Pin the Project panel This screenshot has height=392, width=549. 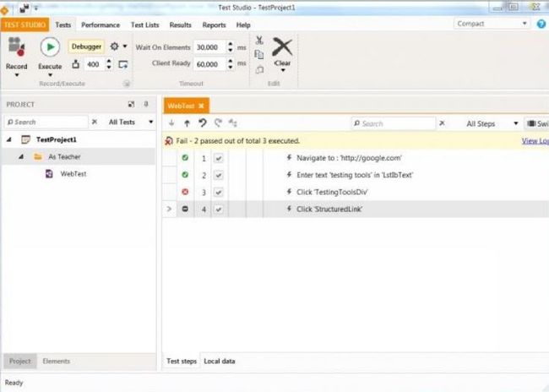(146, 104)
